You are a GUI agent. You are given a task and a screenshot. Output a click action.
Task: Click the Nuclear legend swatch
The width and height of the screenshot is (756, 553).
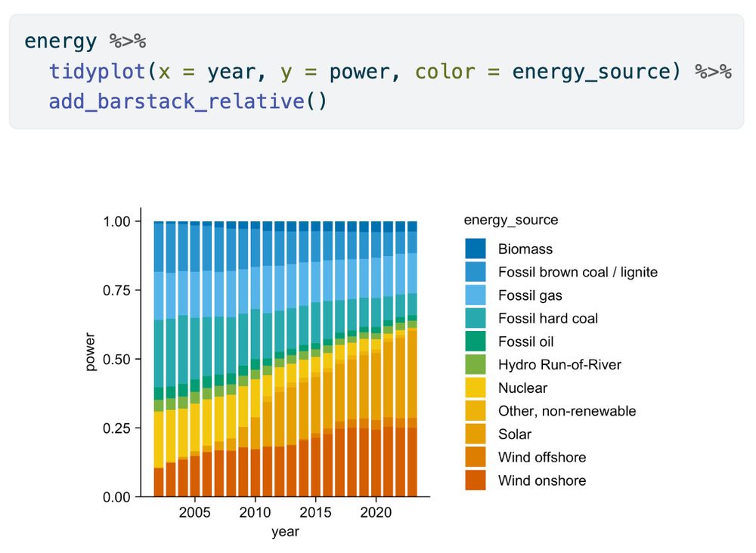point(476,388)
